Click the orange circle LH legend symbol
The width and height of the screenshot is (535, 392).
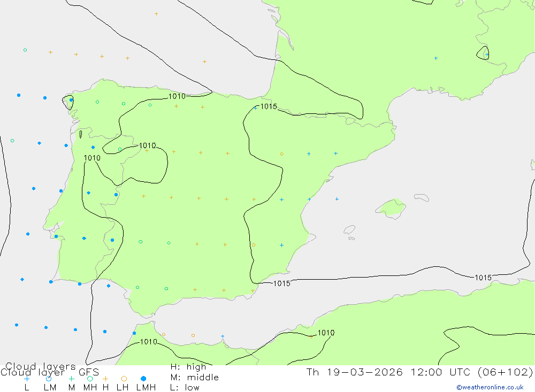click(124, 379)
